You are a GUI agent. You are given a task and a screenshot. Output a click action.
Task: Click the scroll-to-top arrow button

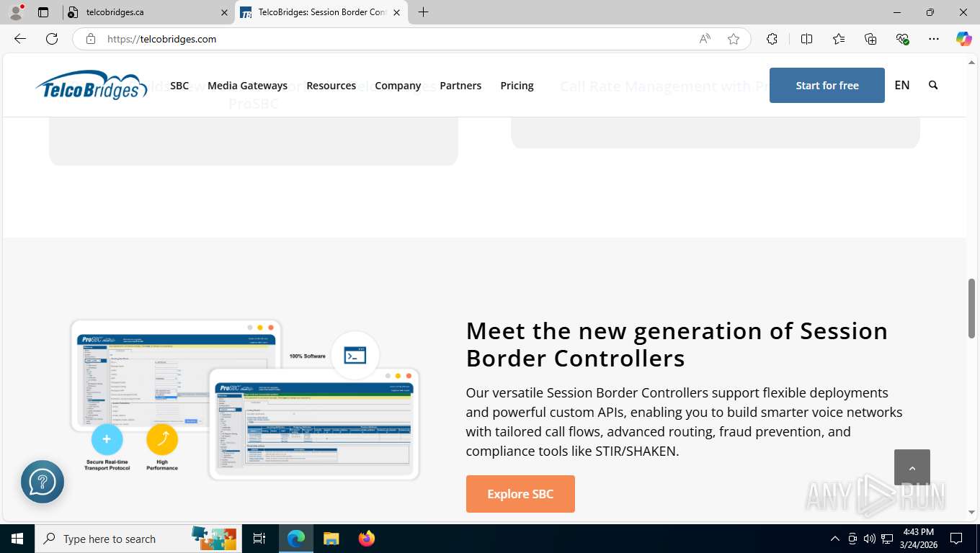[912, 467]
